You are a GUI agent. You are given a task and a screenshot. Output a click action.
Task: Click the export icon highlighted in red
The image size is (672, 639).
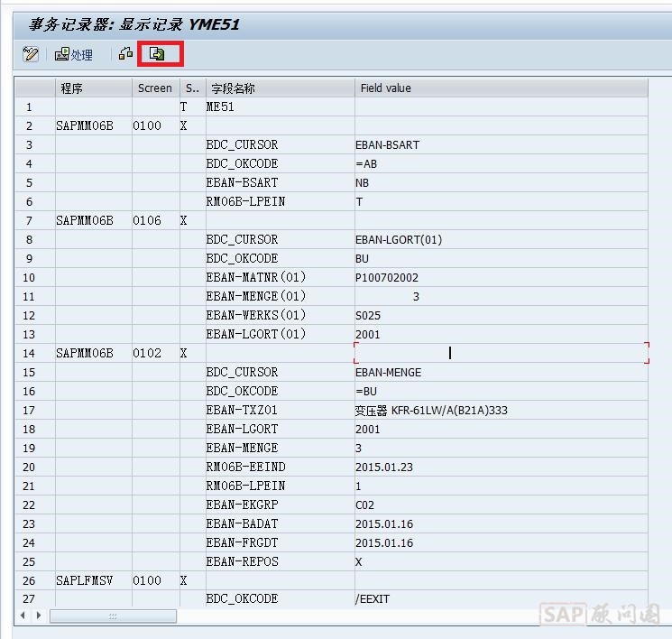coord(158,55)
